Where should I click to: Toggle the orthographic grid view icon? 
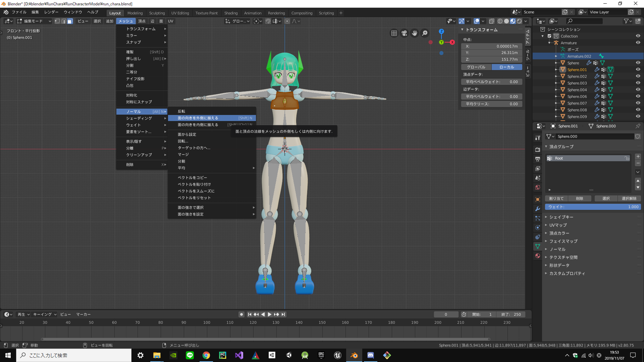[x=394, y=33]
